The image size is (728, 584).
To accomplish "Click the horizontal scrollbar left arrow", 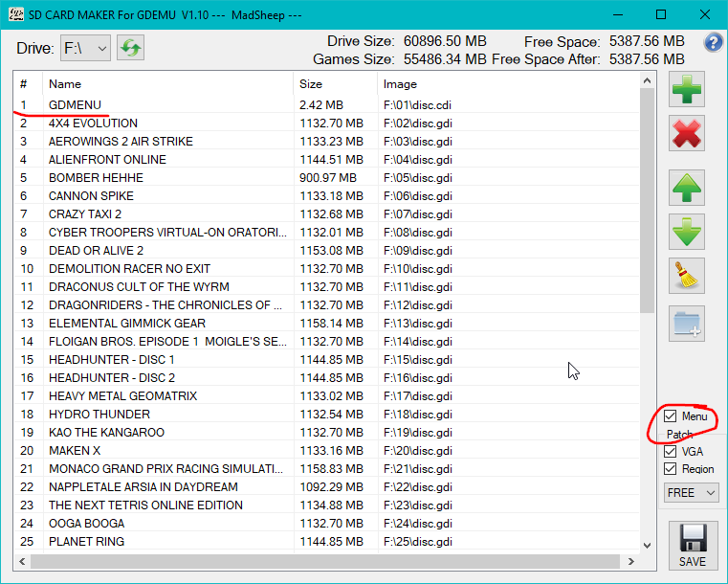I will coord(22,561).
